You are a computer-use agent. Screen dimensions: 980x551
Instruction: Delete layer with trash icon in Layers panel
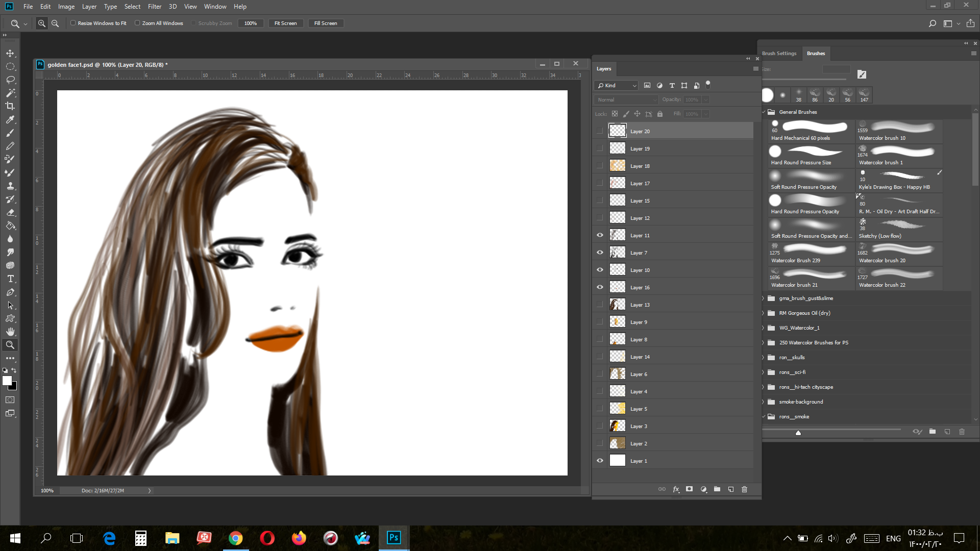coord(744,489)
